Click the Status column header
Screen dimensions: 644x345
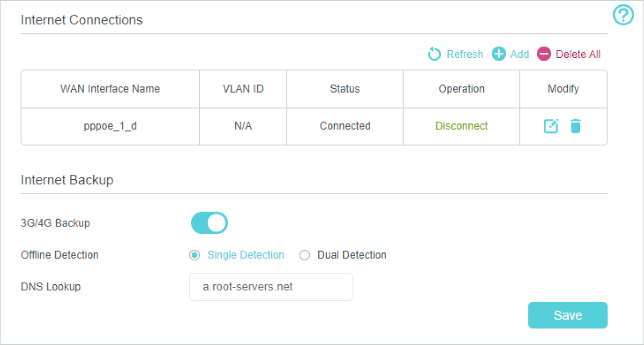coord(345,89)
